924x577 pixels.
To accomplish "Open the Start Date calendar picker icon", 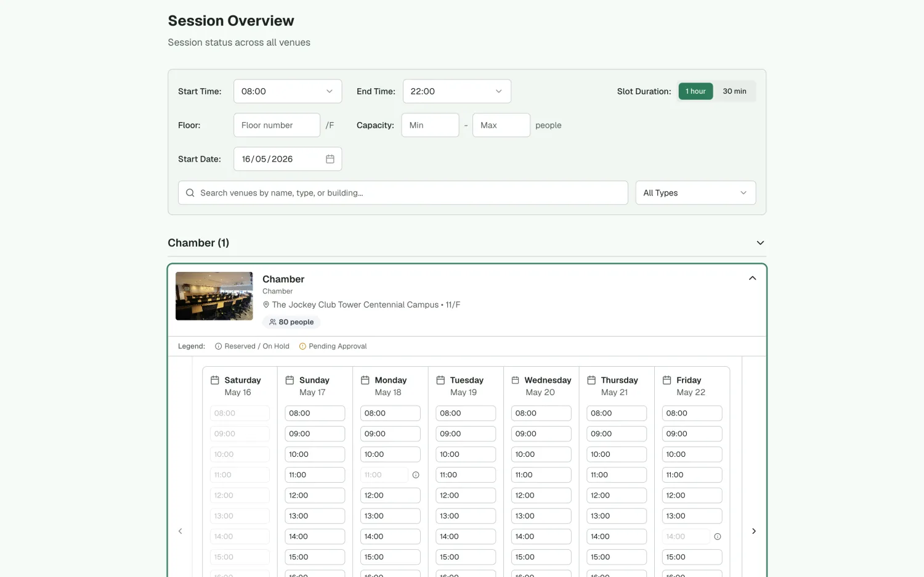I will pos(330,159).
